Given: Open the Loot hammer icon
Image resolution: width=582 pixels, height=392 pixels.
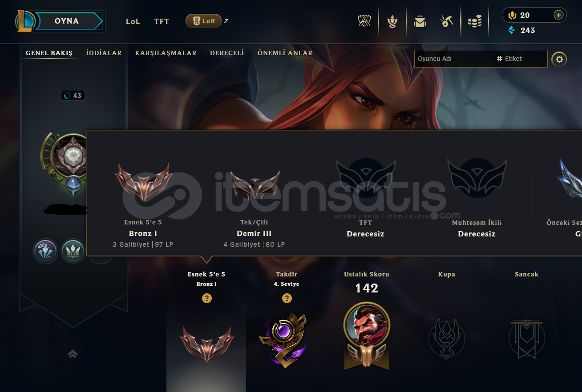Looking at the screenshot, I should click(447, 21).
